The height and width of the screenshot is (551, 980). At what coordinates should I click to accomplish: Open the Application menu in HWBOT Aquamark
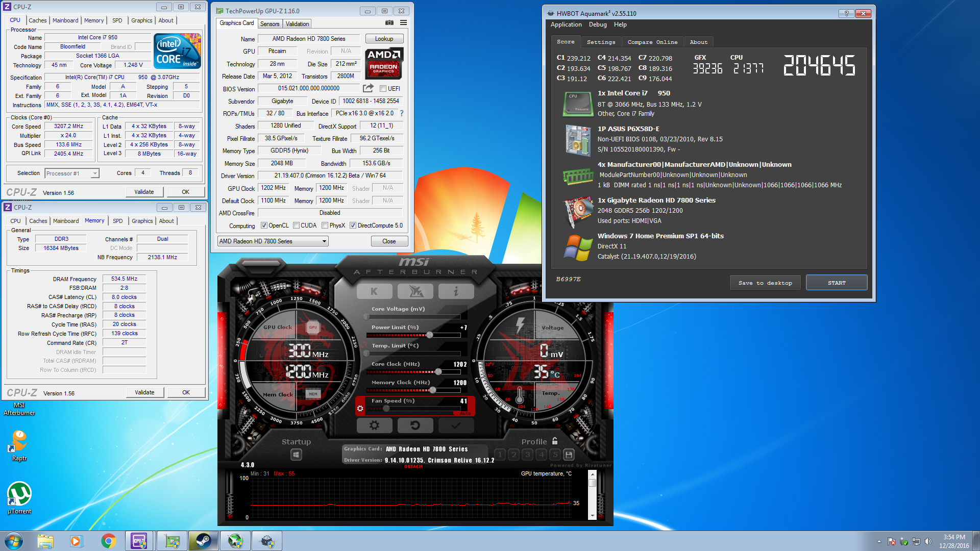[566, 24]
